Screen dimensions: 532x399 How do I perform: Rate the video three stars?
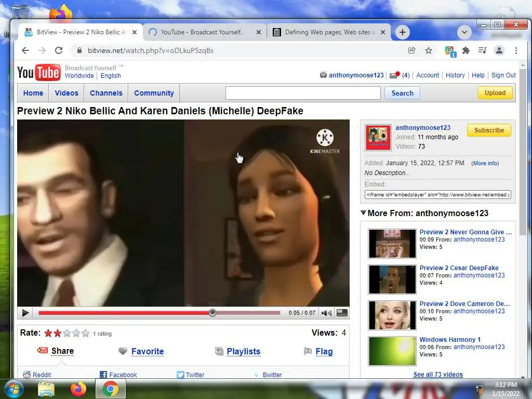(x=67, y=333)
